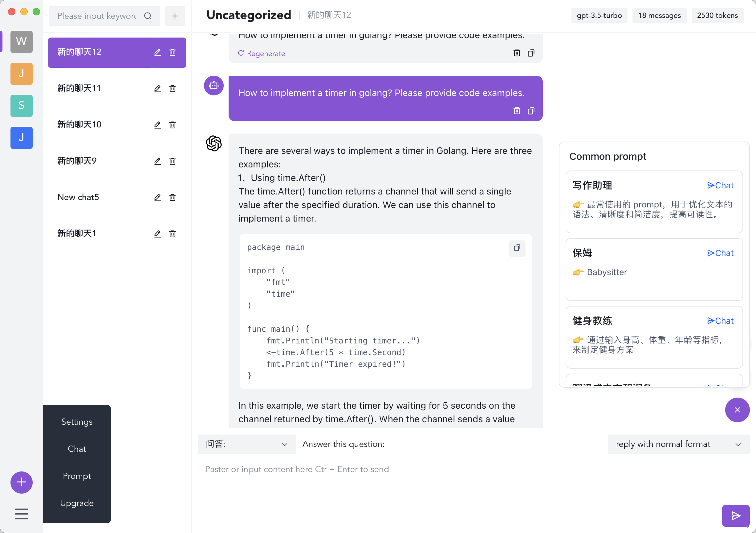Click Regenerate under the first message
This screenshot has height=533, width=756.
262,53
